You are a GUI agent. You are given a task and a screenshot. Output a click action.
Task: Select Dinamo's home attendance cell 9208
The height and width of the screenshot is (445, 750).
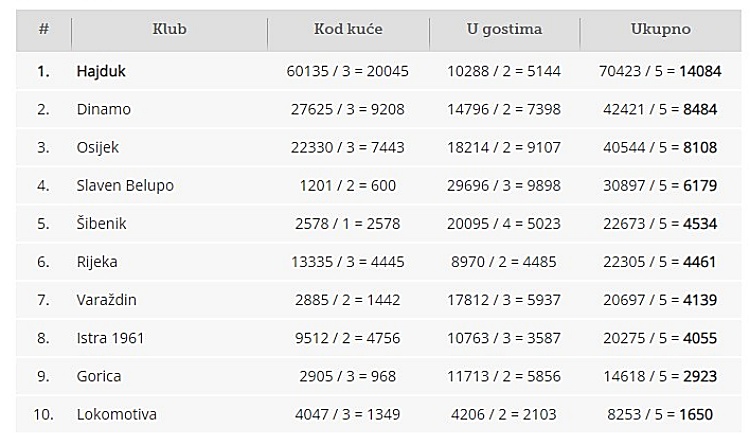coord(386,109)
